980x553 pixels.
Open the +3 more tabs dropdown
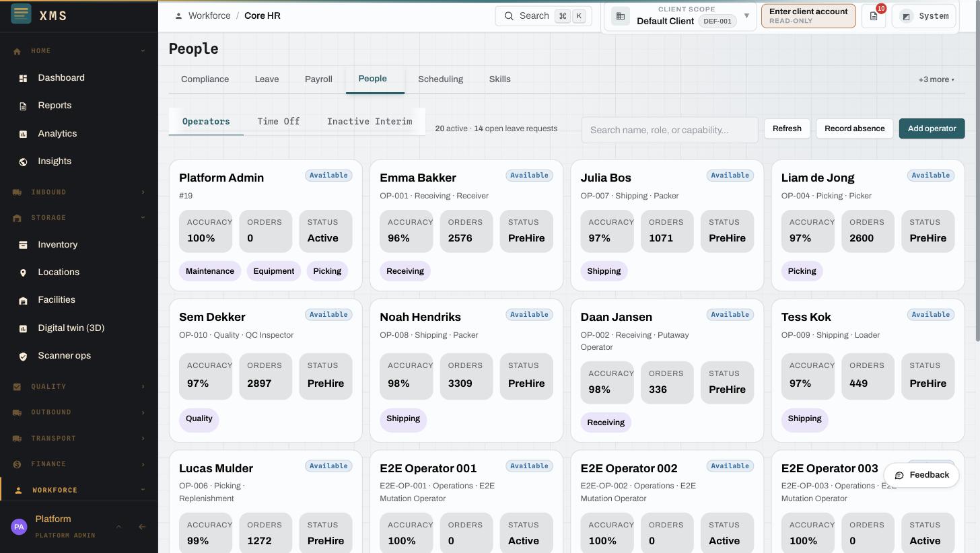tap(936, 79)
